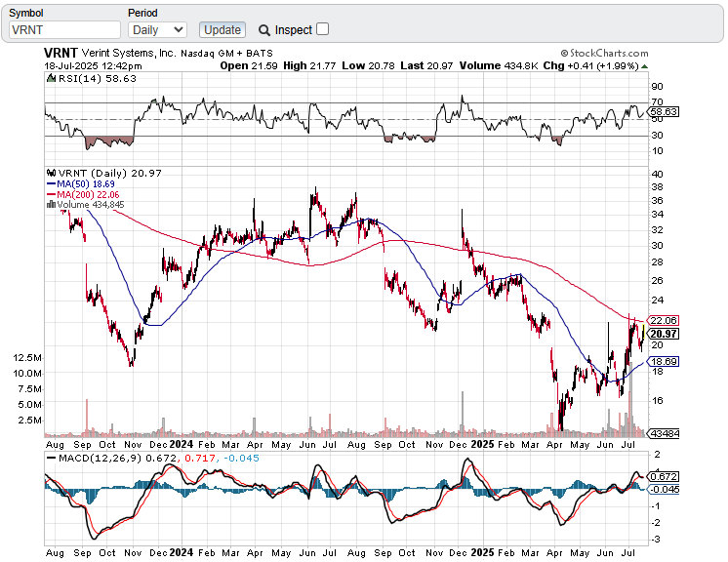The height and width of the screenshot is (562, 728).
Task: Click the bold VRNT ticker title
Action: pos(61,53)
